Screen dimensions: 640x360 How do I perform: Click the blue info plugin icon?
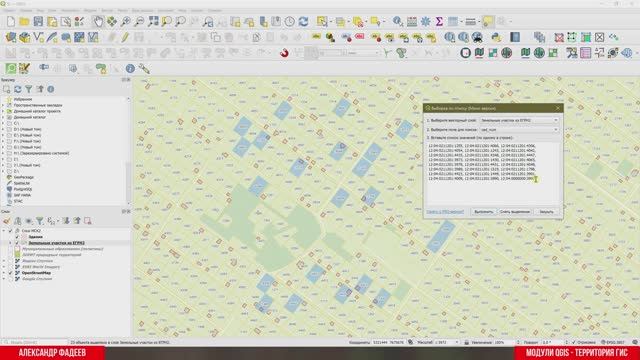click(x=130, y=69)
